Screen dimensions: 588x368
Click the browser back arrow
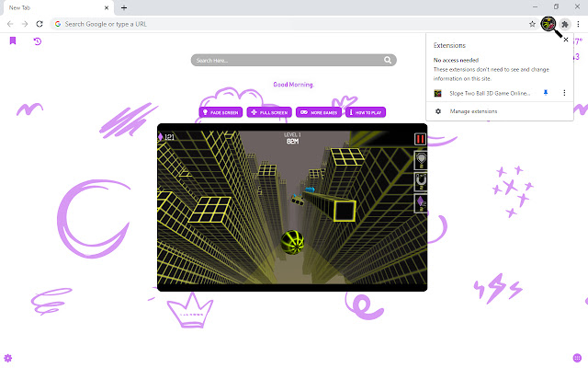click(10, 24)
